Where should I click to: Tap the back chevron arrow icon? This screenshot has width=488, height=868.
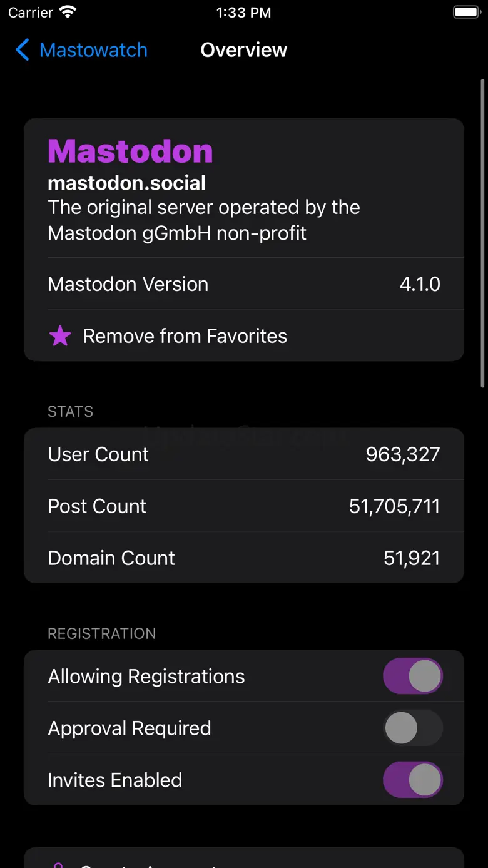[x=23, y=50]
